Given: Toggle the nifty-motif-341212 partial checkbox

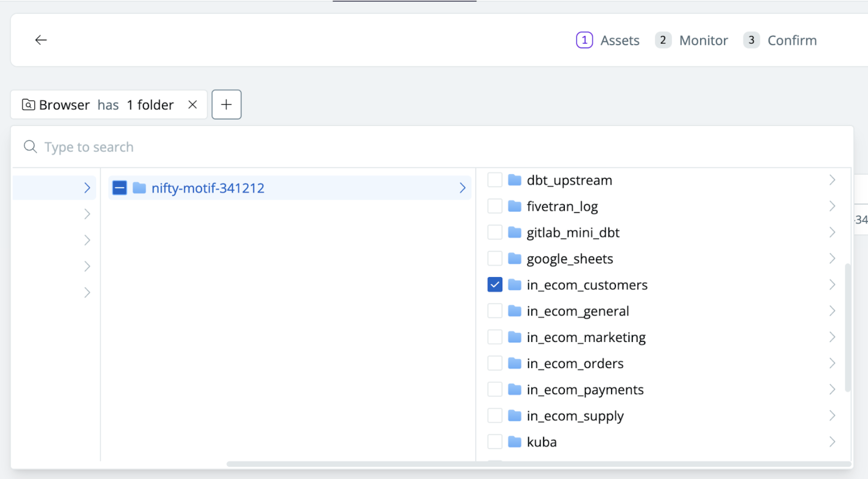Looking at the screenshot, I should click(119, 188).
